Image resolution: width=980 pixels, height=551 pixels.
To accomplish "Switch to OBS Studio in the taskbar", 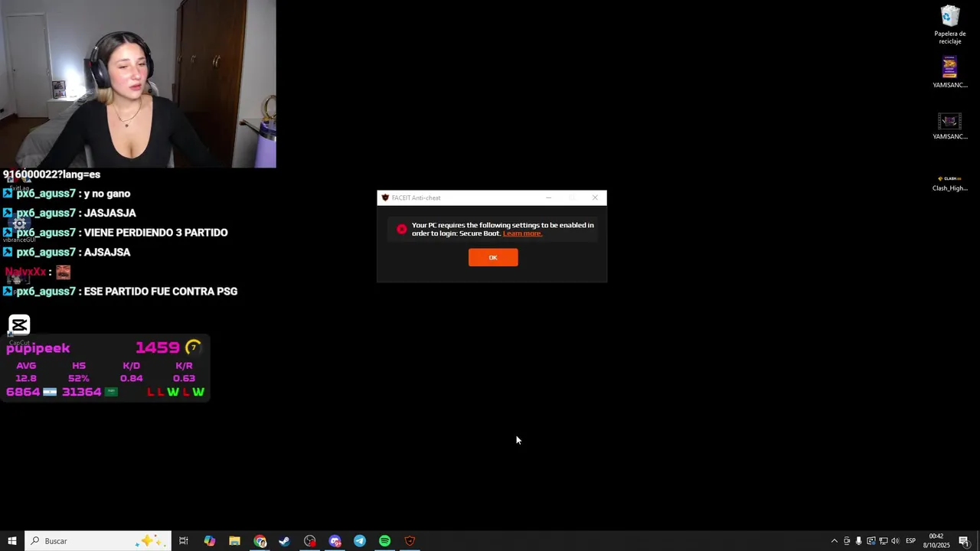I will click(309, 541).
